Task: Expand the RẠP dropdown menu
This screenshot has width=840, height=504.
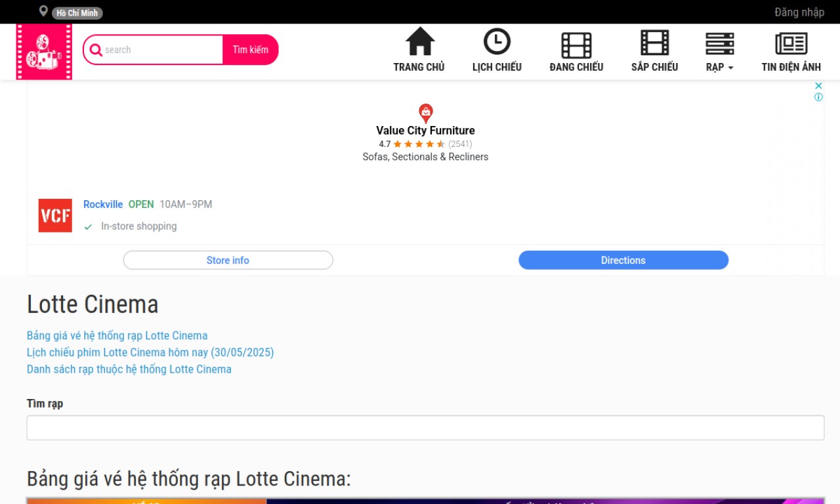Action: tap(720, 67)
